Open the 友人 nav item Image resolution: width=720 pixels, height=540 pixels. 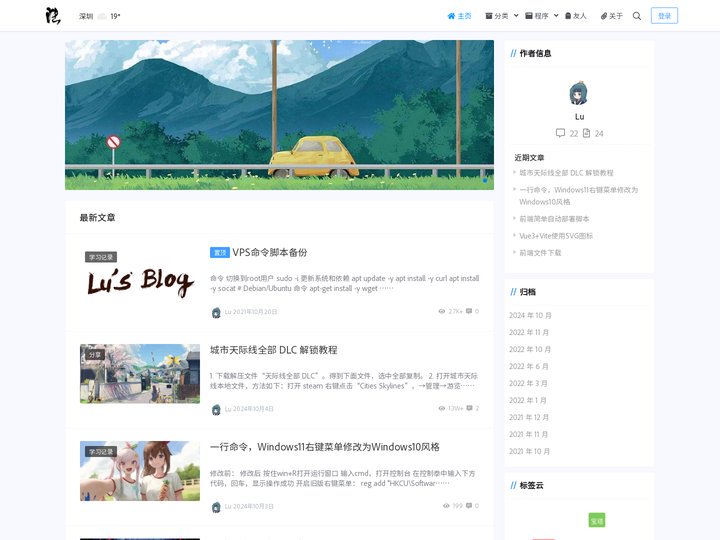click(x=575, y=16)
